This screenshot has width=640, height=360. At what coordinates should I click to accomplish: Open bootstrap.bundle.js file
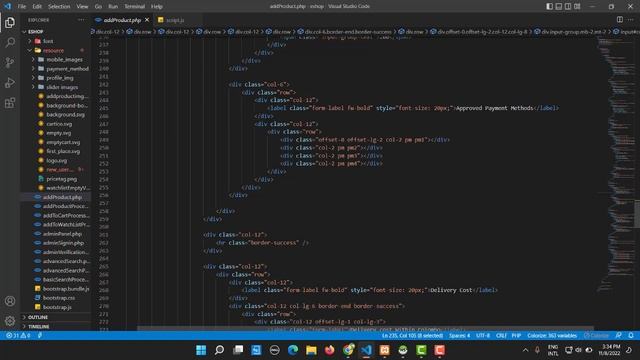[56, 289]
